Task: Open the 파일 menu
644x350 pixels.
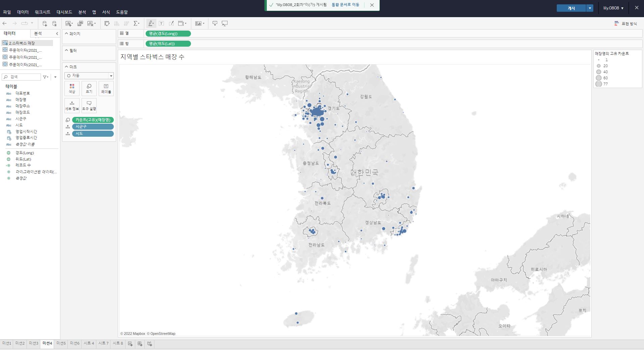Action: pos(7,12)
